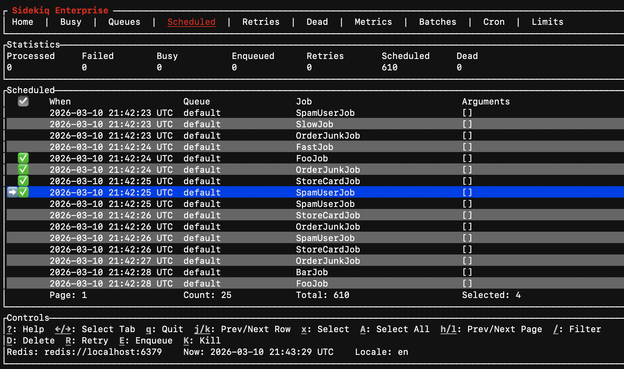Click the When column header

[60, 102]
